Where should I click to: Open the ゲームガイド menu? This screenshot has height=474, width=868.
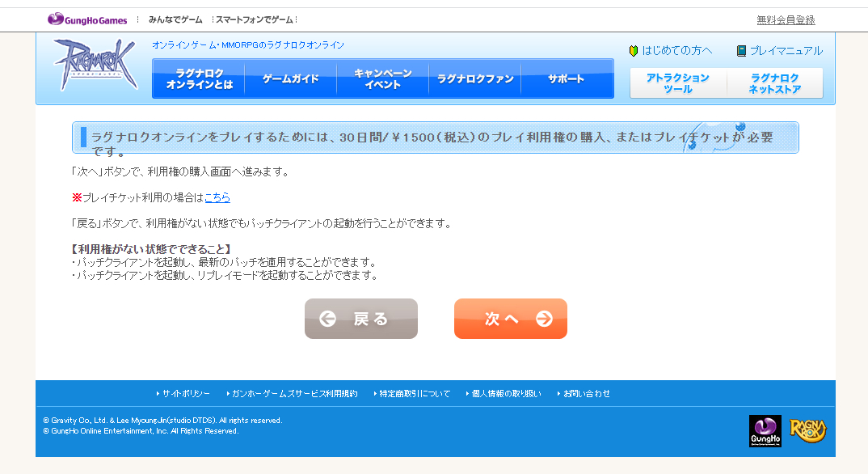(x=291, y=78)
